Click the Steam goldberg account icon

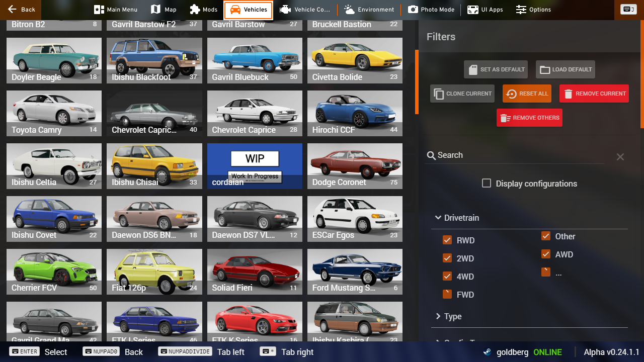coord(488,352)
